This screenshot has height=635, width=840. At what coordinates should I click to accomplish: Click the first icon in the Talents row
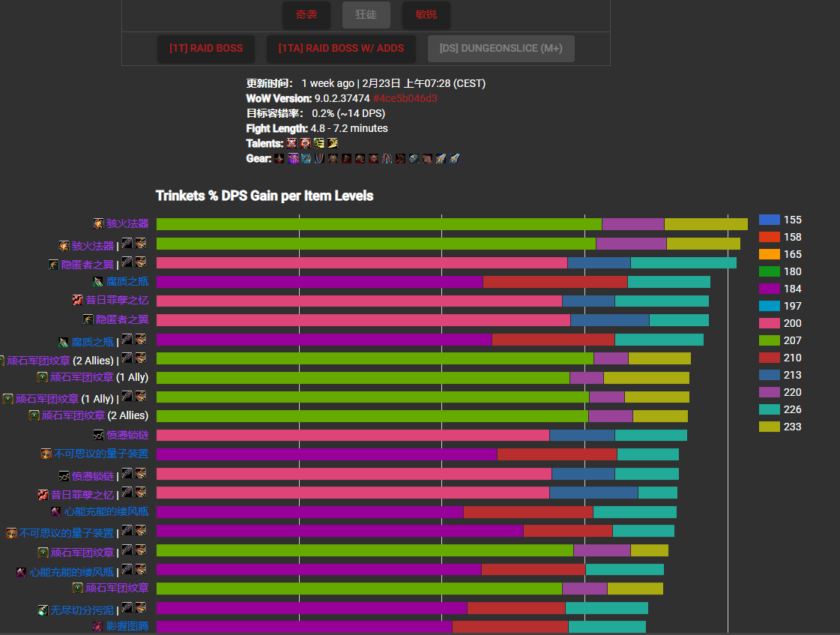[x=291, y=143]
